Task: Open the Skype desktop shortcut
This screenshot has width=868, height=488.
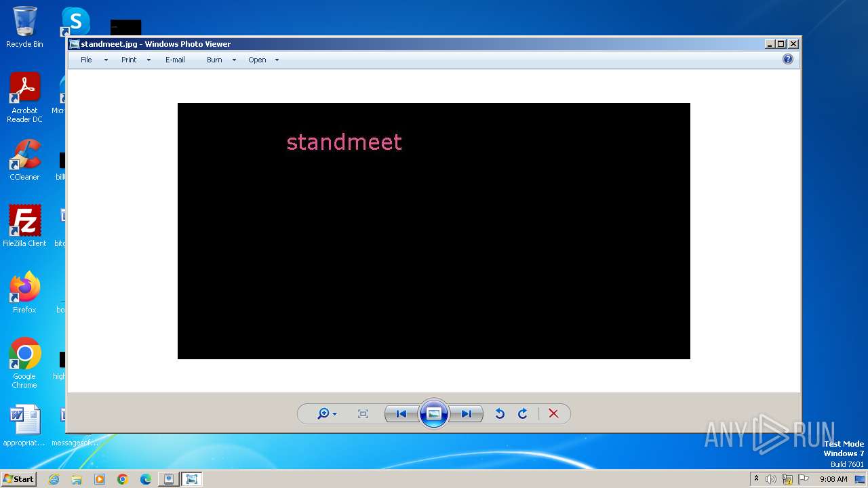Action: pyautogui.click(x=75, y=22)
